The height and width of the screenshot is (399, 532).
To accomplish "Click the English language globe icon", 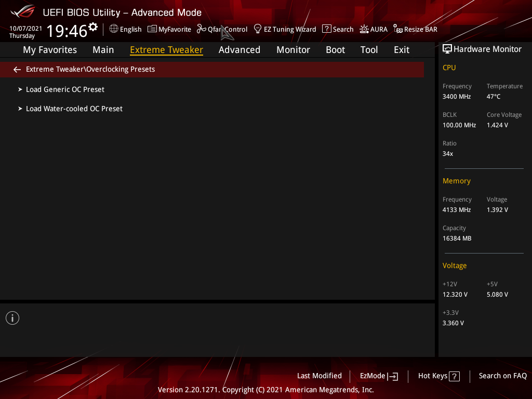I will (114, 29).
